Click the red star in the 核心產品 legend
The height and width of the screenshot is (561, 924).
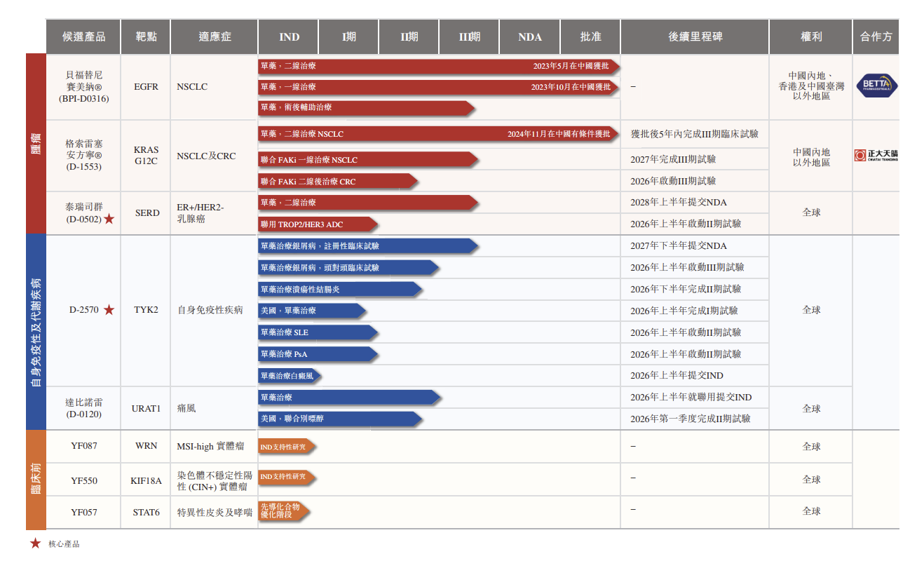pos(35,543)
